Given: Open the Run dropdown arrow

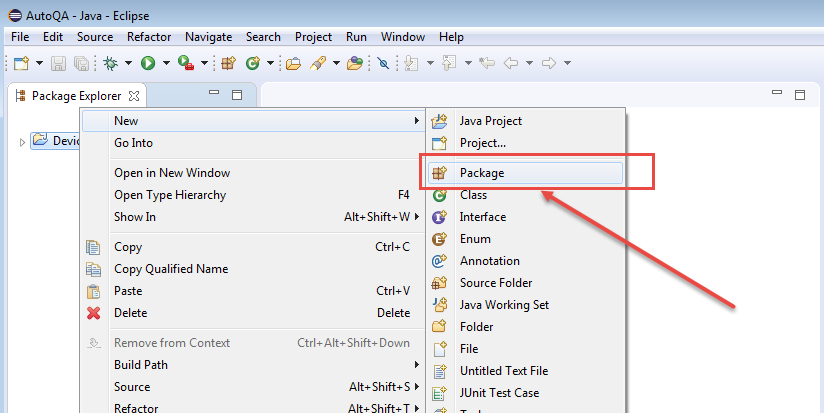Looking at the screenshot, I should pos(166,63).
